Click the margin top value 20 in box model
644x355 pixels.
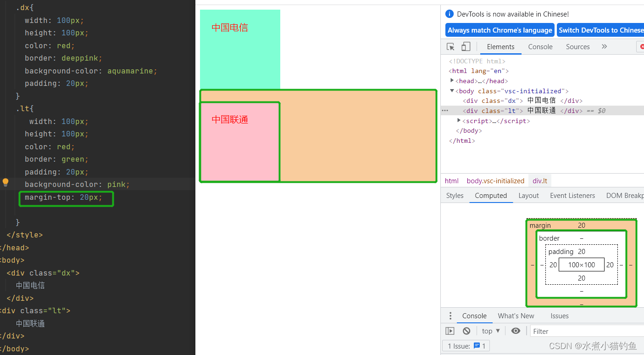tap(582, 225)
